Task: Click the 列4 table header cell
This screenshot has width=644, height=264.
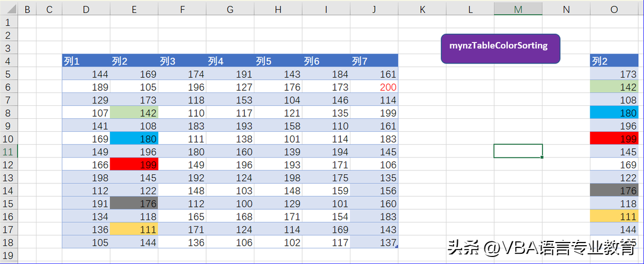Action: click(x=230, y=61)
